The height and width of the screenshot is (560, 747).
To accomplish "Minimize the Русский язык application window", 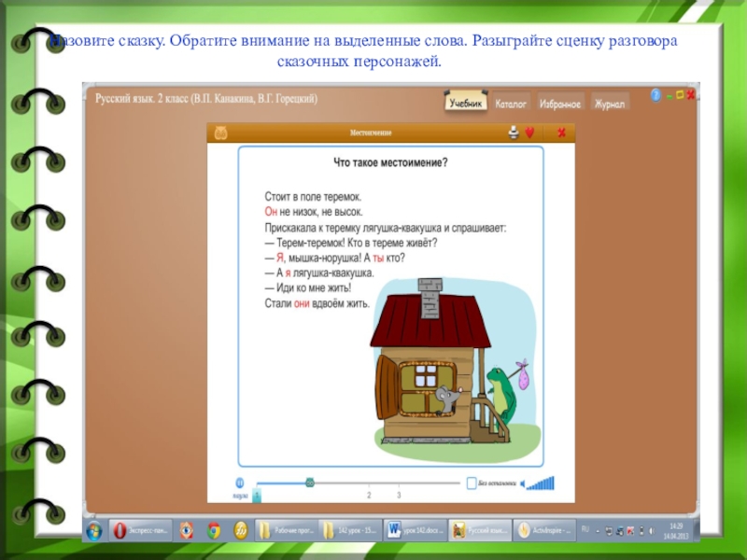I will tap(669, 96).
